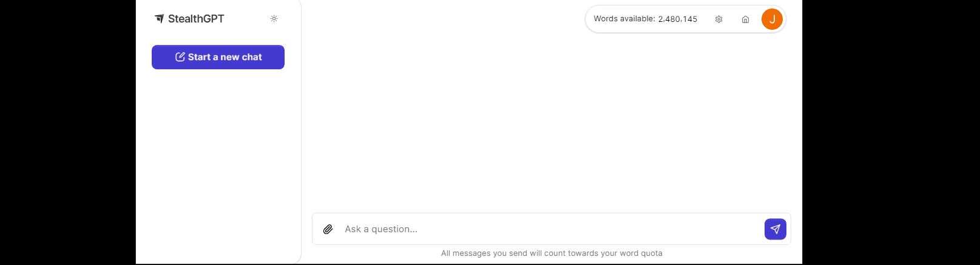Focus the Ask a question input field
The image size is (980, 265).
click(546, 229)
